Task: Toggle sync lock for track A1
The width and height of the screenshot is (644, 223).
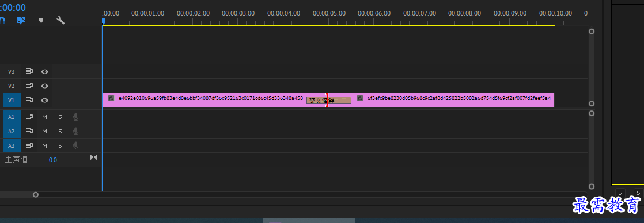Action: [x=29, y=117]
